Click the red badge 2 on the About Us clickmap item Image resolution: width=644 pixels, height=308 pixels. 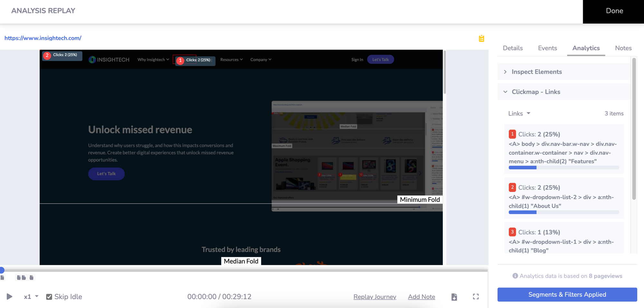pos(512,187)
